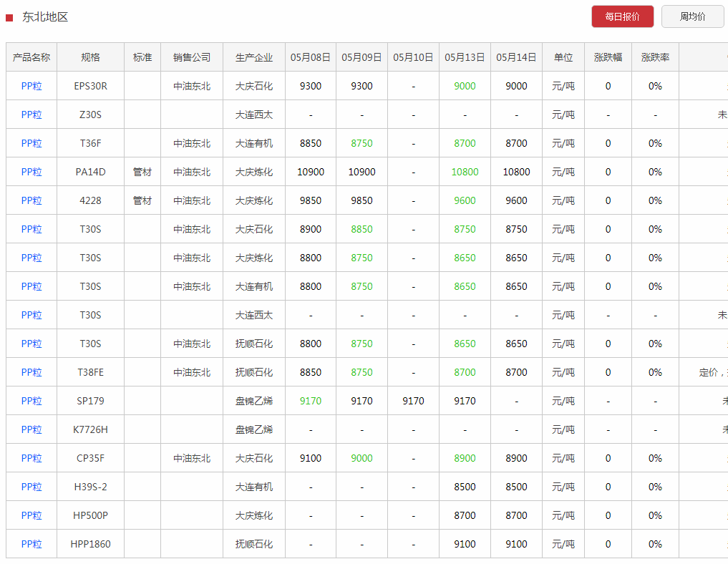Open PP粒 link for CP35F row

click(x=31, y=458)
